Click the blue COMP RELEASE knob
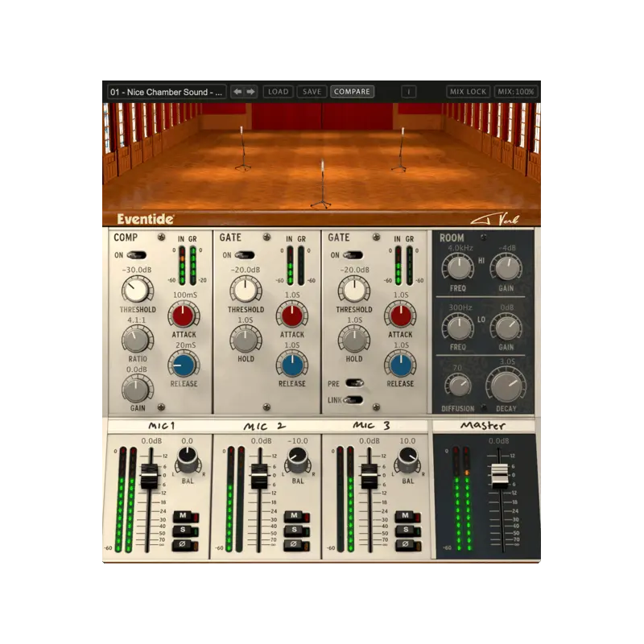Screen dimensions: 644x644 coord(184,365)
